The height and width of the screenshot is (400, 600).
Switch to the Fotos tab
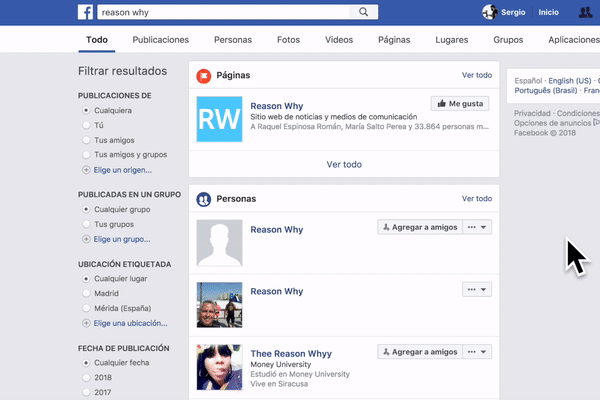(289, 40)
